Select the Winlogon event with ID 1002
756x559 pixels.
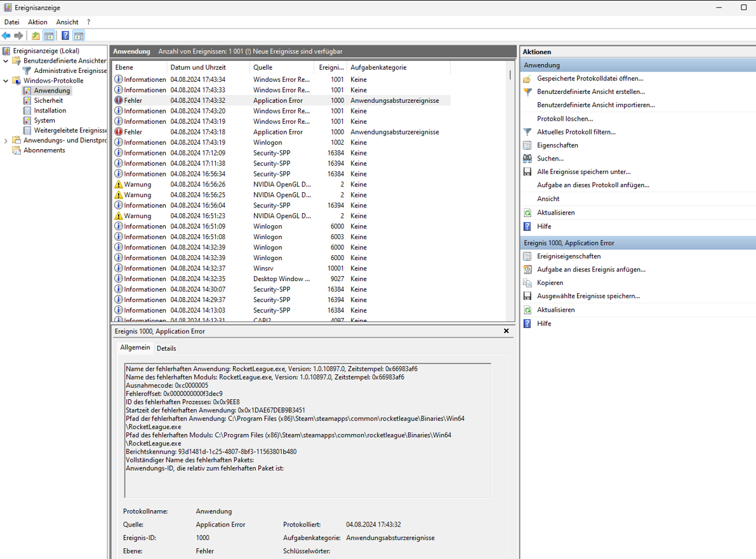pyautogui.click(x=282, y=143)
